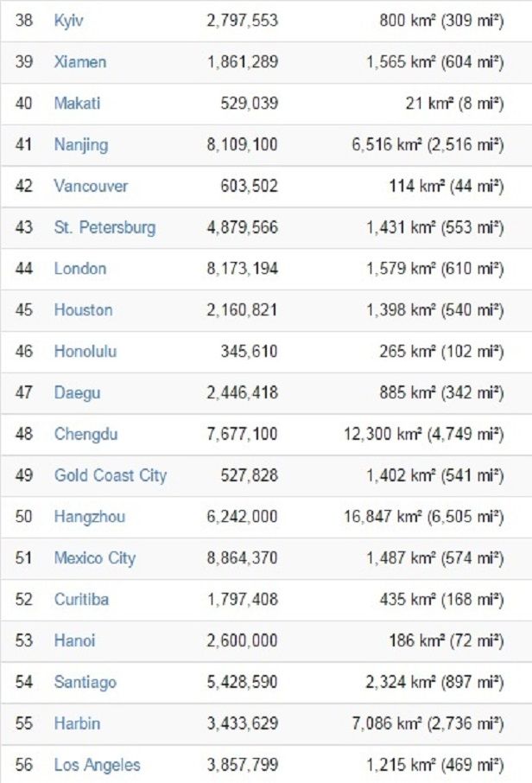Screen dimensions: 532x783
Task: Click the Xiamen link
Action: 79,61
